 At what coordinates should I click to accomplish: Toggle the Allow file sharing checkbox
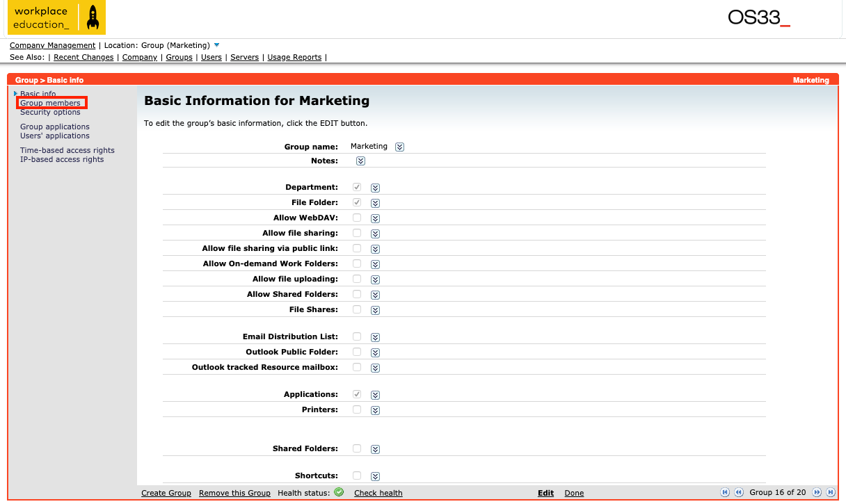point(357,233)
